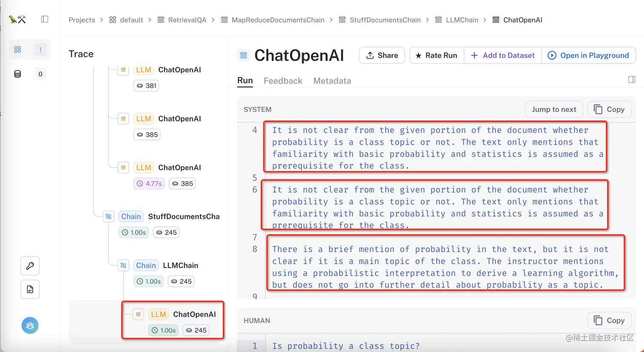Open the API keys key icon

coord(30,266)
